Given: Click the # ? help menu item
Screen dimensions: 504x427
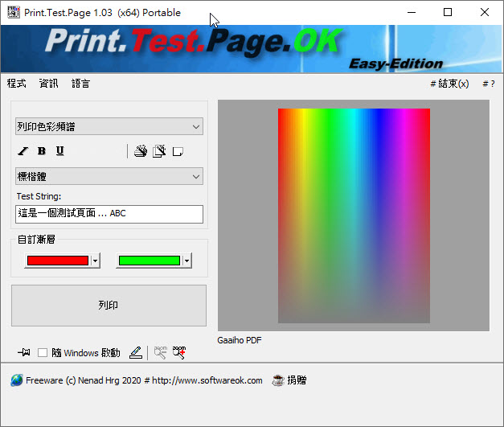Looking at the screenshot, I should (x=489, y=84).
